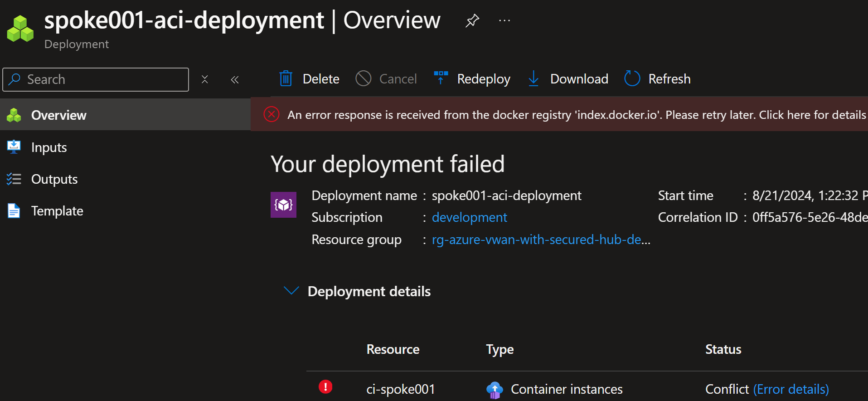Click the Refresh circular arrow icon

[x=632, y=78]
